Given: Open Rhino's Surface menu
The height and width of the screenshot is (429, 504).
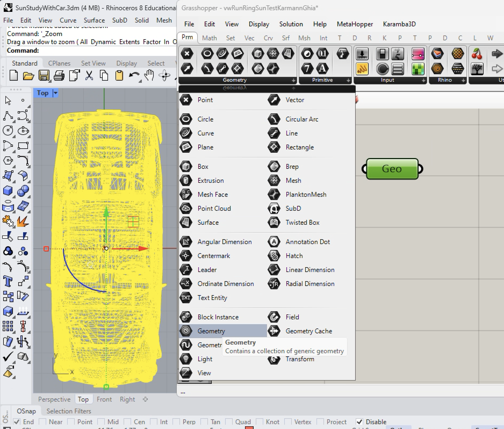Looking at the screenshot, I should [x=94, y=20].
